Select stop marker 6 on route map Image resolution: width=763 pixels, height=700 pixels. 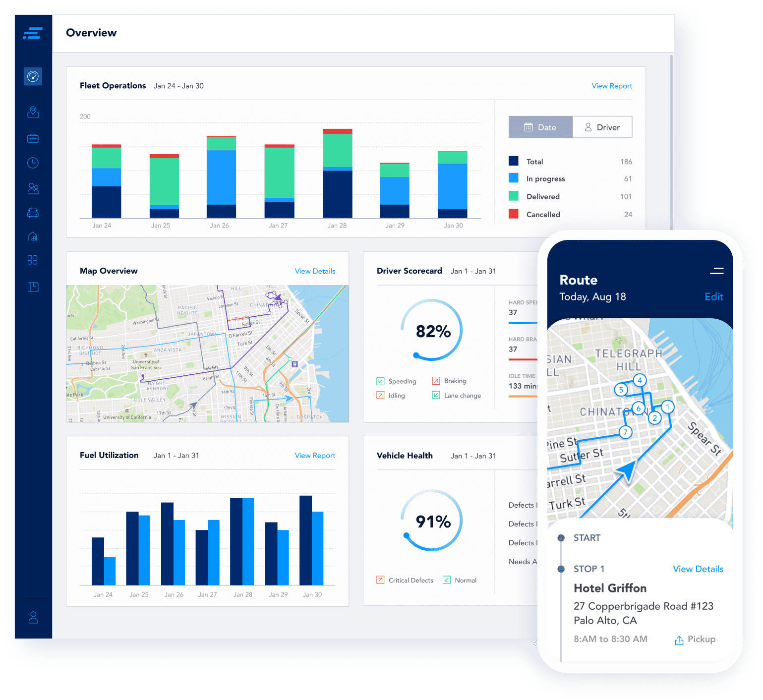coord(639,408)
